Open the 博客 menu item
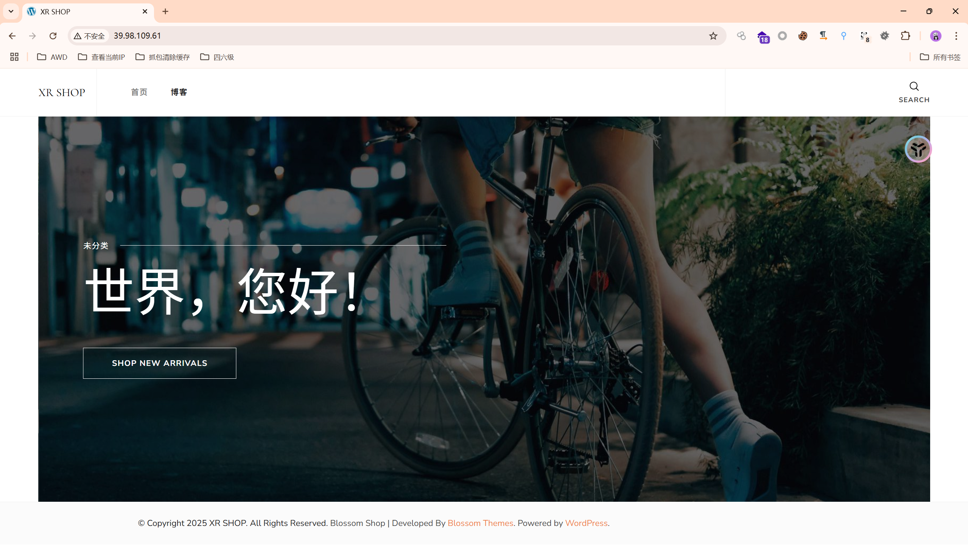Screen dimensions: 968x560 pyautogui.click(x=179, y=92)
